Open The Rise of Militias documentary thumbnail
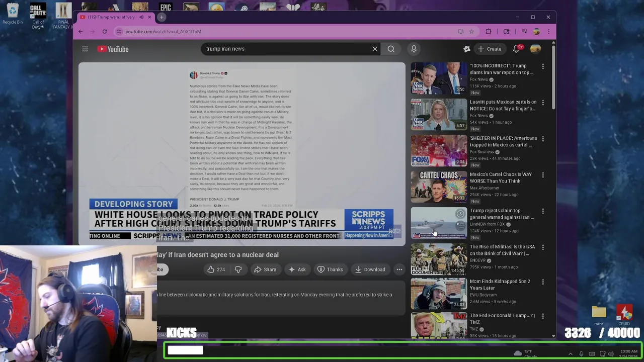The width and height of the screenshot is (644, 362). (x=439, y=259)
